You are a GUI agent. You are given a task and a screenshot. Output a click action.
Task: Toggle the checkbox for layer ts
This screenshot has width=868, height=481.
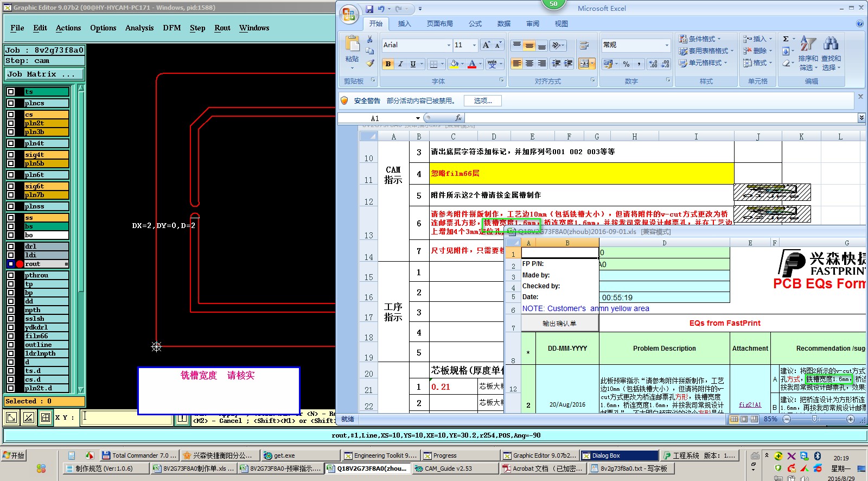11,92
